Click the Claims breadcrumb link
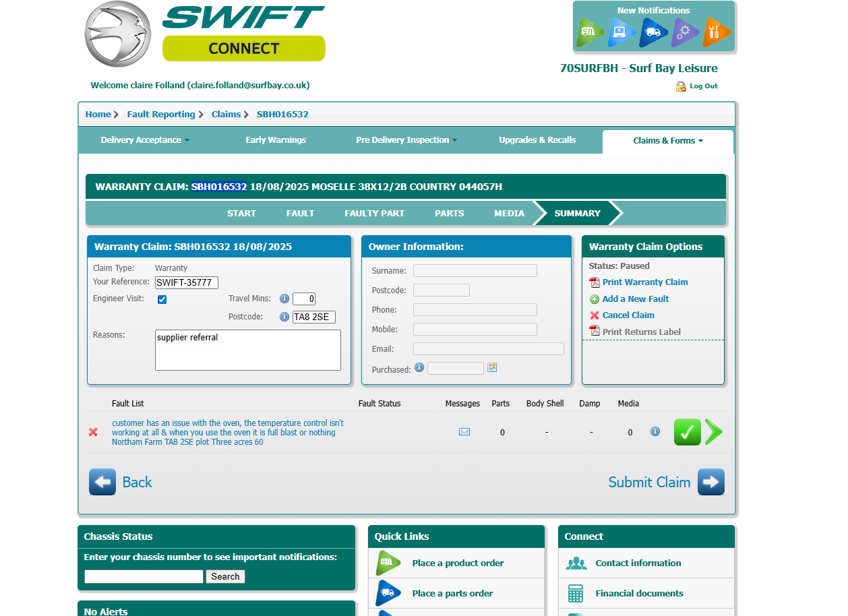848x616 pixels. pos(226,114)
